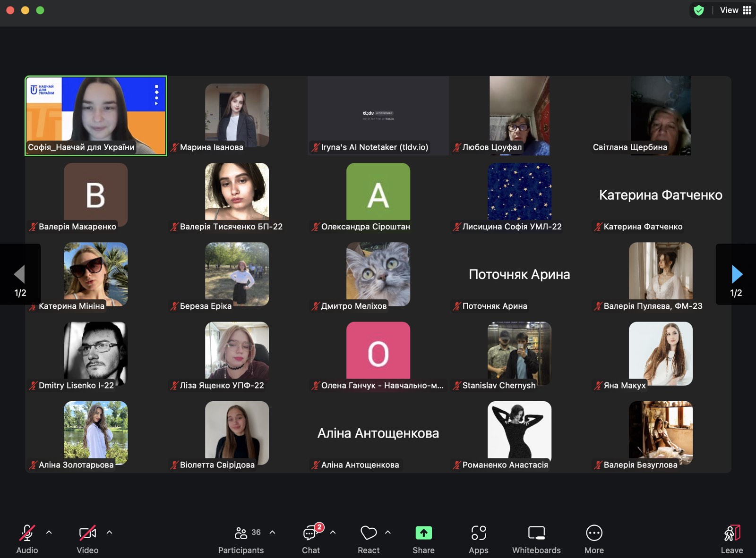Open the Participants panel icon

click(241, 533)
